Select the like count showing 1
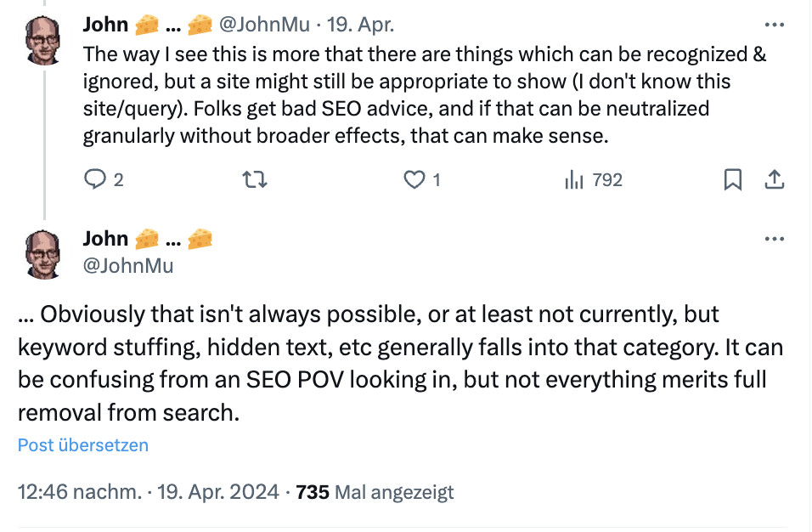 [x=434, y=179]
